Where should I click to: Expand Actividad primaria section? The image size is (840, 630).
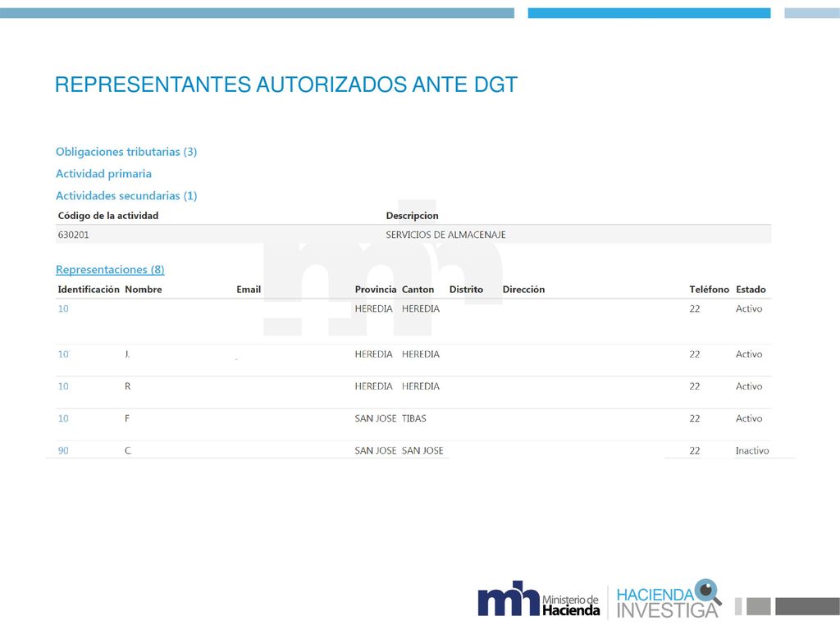[x=103, y=174]
